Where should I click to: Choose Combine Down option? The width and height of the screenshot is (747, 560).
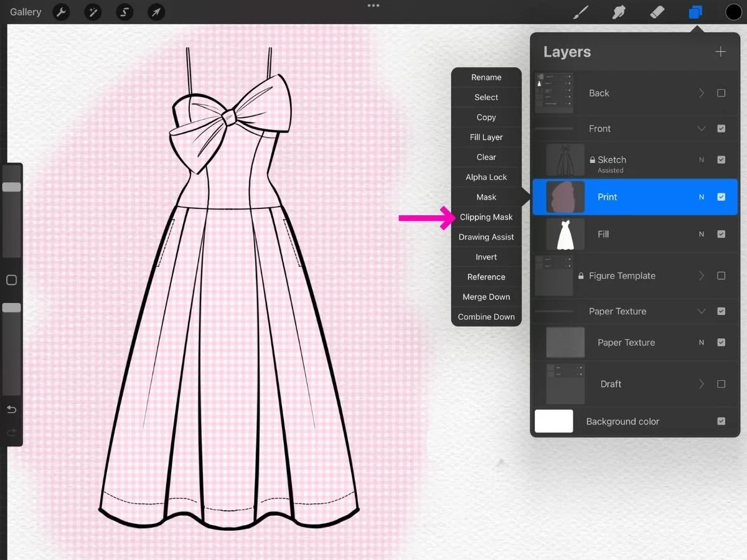486,317
